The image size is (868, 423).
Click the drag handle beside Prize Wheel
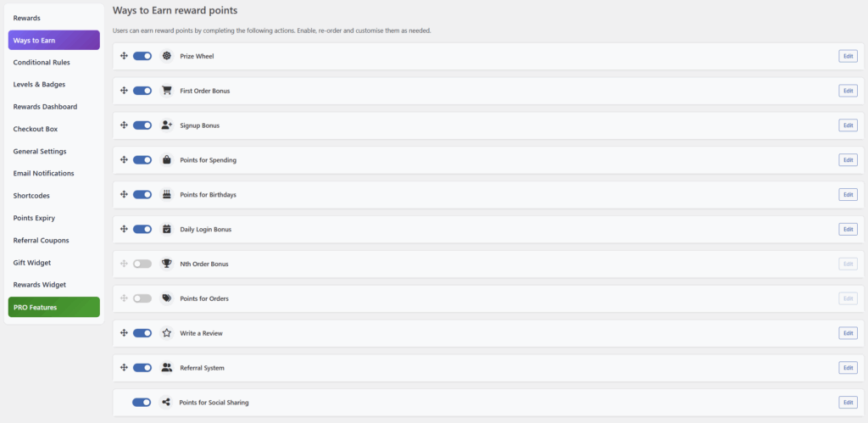click(124, 56)
